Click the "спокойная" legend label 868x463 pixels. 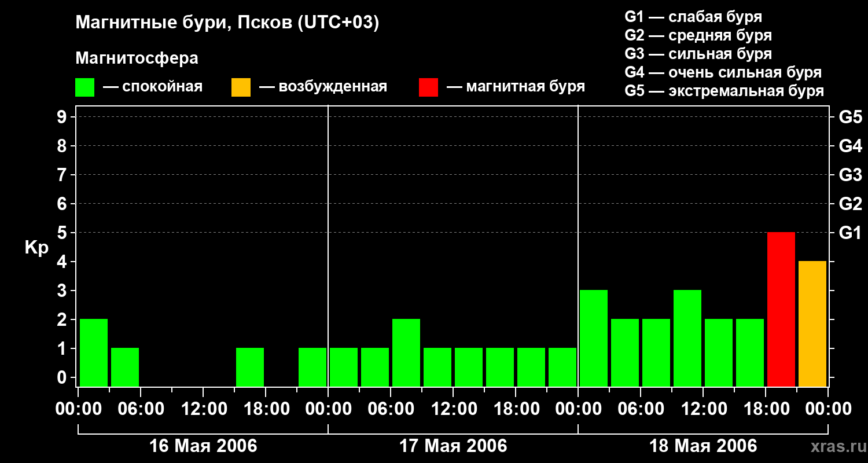[x=162, y=87]
